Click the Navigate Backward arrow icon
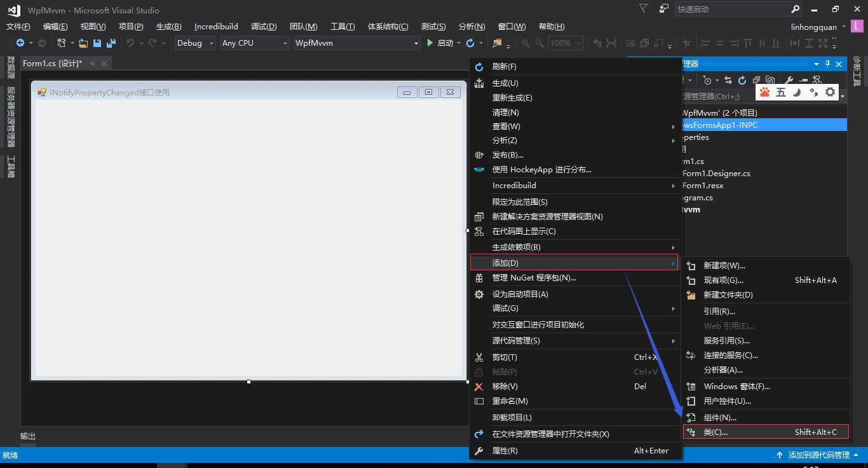Screen dimensions: 868x468 [20, 43]
